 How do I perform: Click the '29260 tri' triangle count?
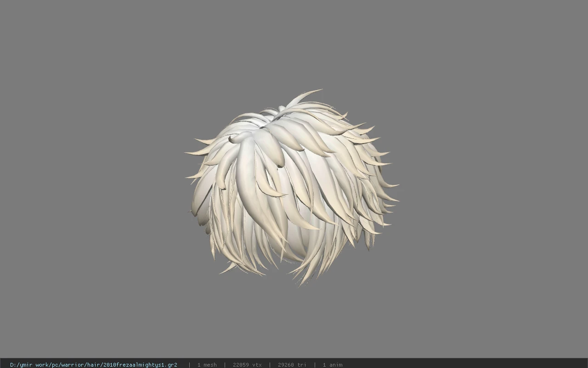[x=292, y=365]
